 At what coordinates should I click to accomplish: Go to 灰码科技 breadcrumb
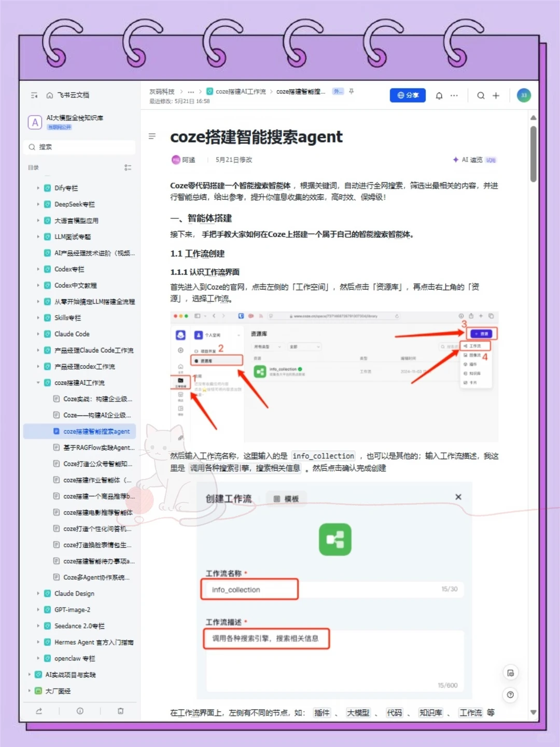tap(162, 92)
